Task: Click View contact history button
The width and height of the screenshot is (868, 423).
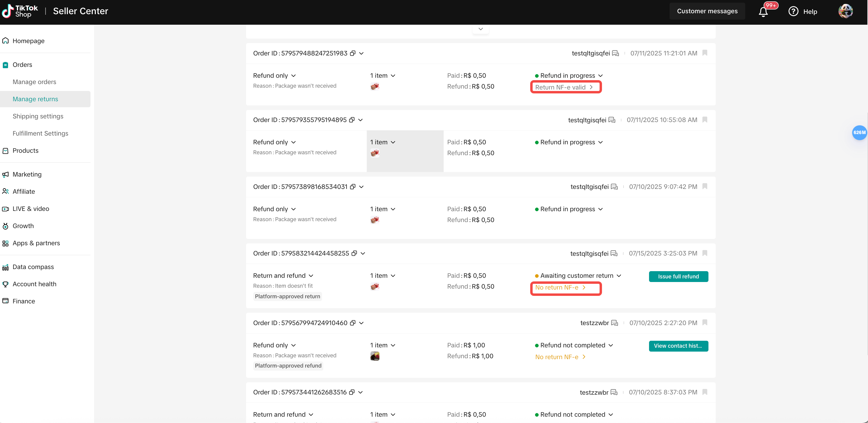Action: (678, 346)
